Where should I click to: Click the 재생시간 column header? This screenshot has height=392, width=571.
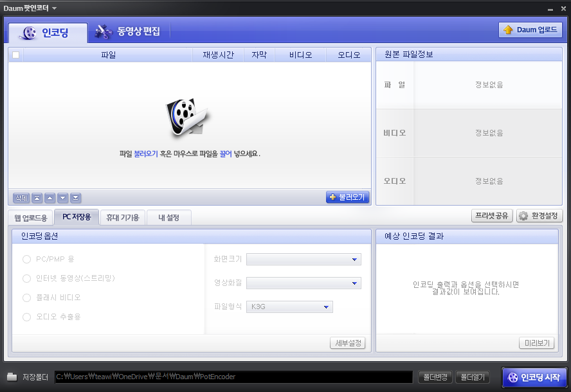click(218, 55)
